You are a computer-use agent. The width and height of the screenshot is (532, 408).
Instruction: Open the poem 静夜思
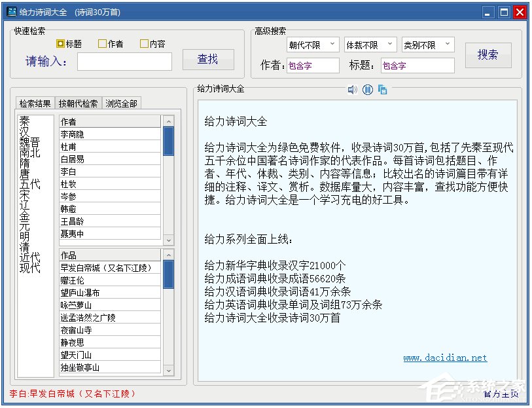click(x=110, y=343)
